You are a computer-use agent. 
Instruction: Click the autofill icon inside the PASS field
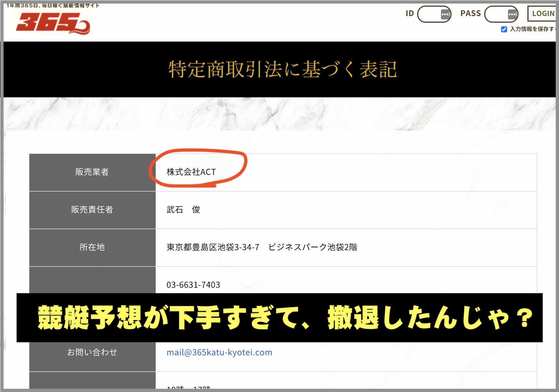512,14
